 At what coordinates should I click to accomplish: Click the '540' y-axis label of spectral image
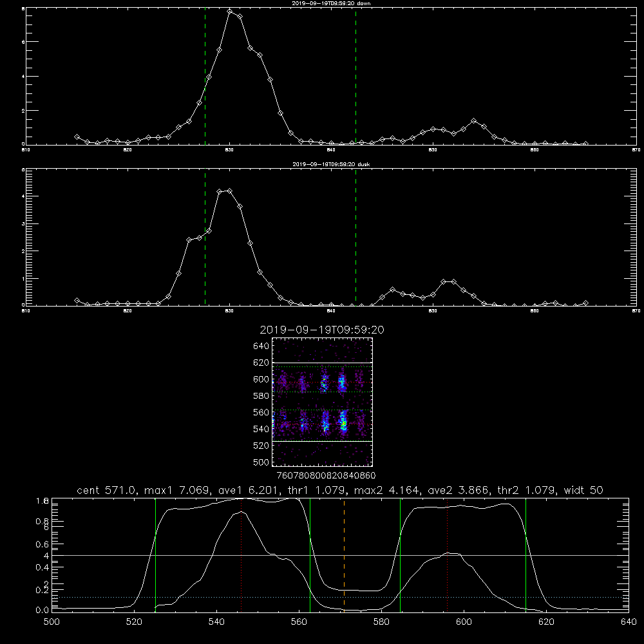tap(261, 429)
